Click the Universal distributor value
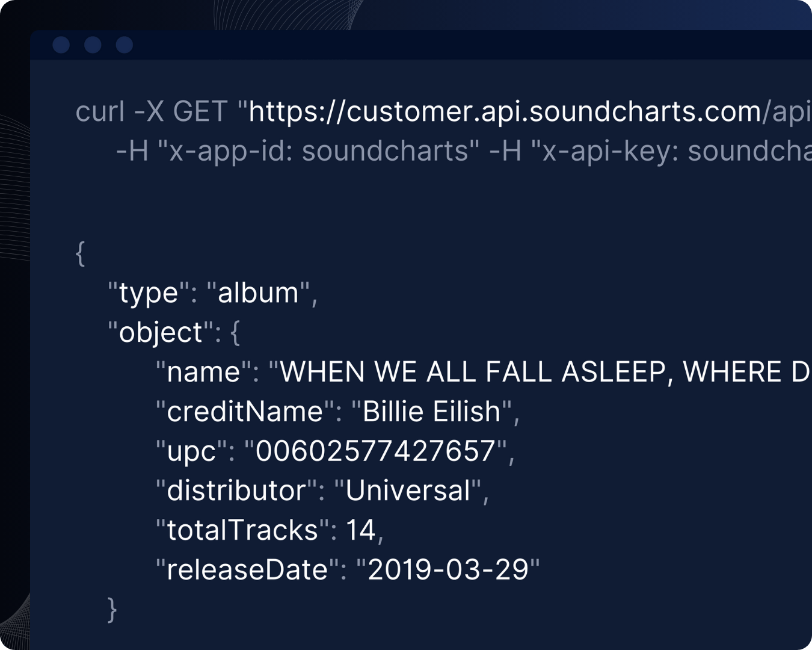 click(x=407, y=491)
